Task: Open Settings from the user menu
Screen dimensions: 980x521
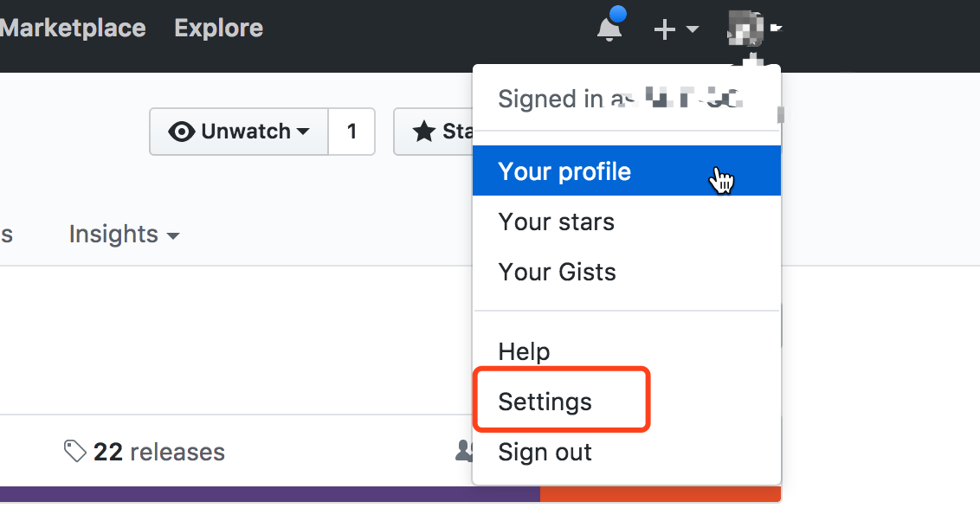Action: click(545, 402)
